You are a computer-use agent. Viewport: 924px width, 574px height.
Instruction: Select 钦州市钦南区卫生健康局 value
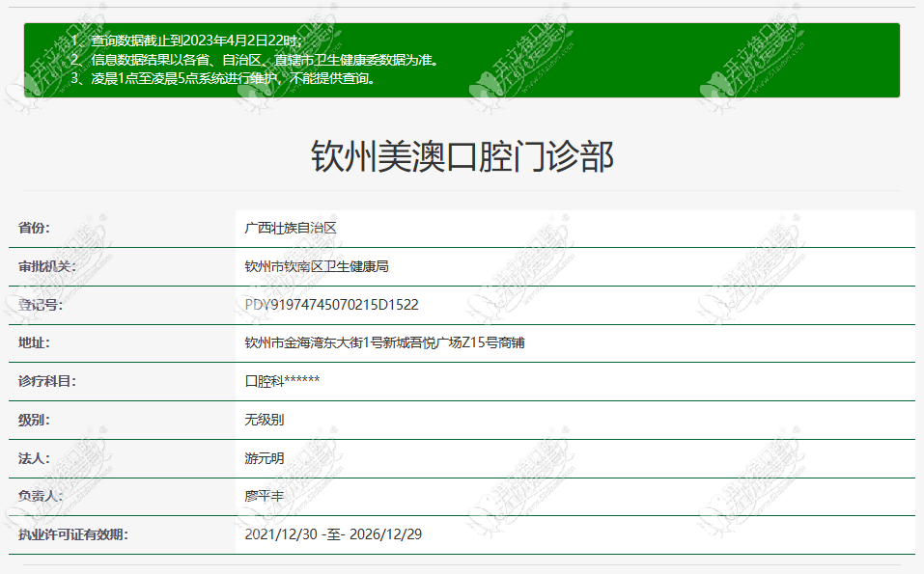click(x=317, y=266)
